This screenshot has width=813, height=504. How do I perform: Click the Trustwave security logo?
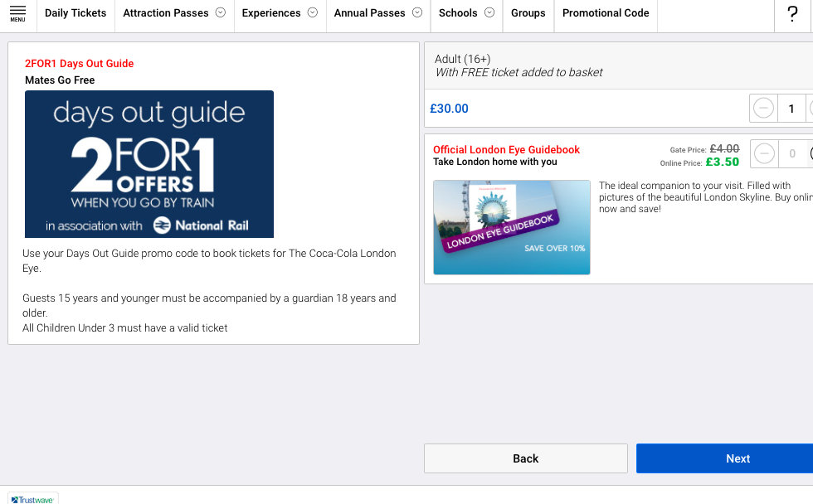point(33,499)
